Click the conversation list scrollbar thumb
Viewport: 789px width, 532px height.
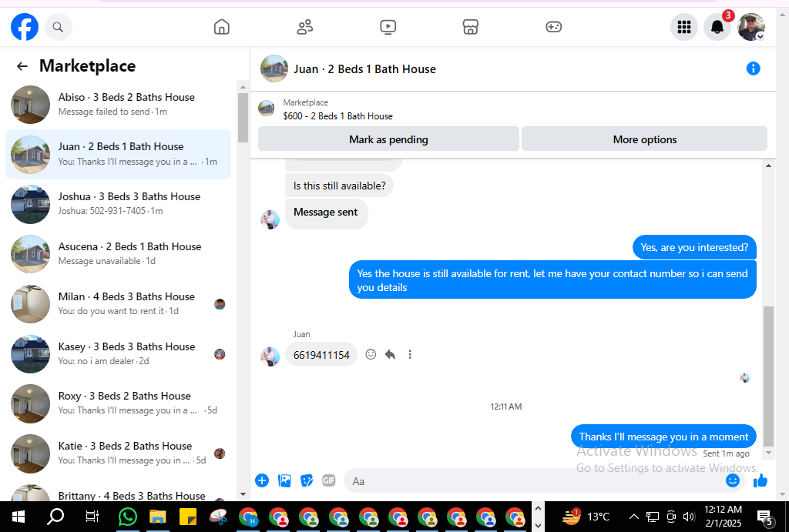[x=243, y=118]
